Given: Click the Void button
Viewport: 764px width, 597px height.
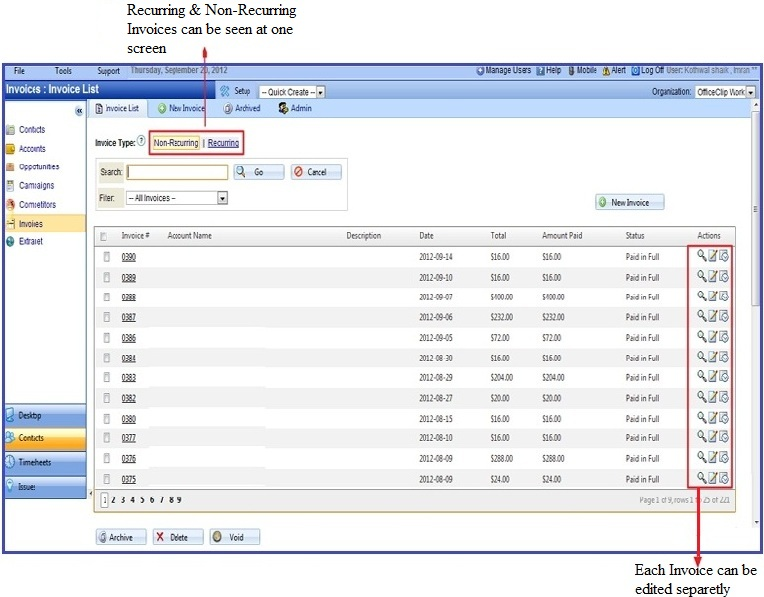Looking at the screenshot, I should (235, 537).
